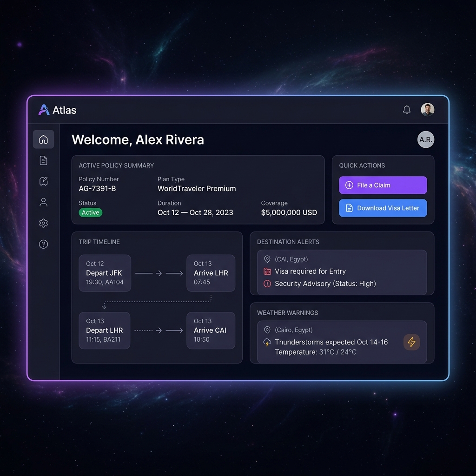Select the Depart JFK flight card
This screenshot has height=476, width=476.
click(x=105, y=273)
